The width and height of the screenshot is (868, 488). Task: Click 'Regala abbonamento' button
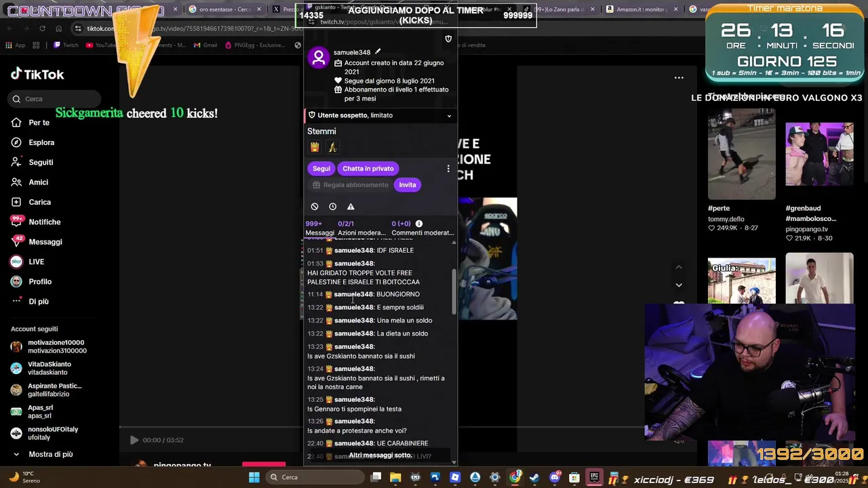click(x=350, y=185)
